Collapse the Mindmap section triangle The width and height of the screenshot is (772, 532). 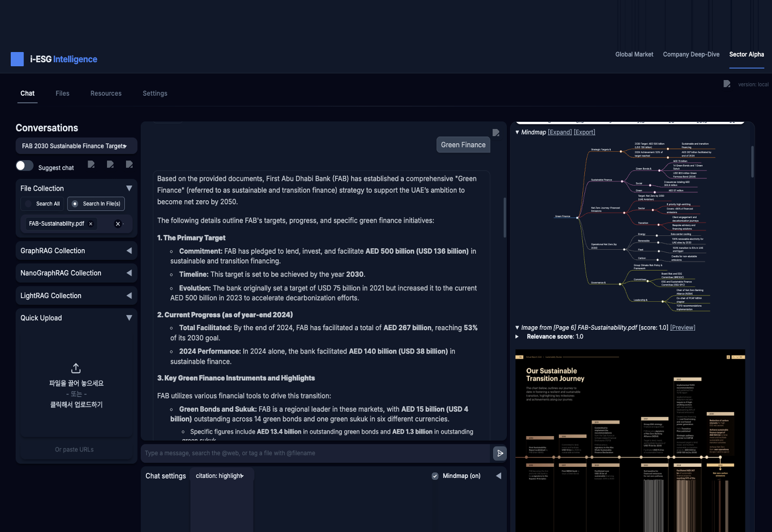[518, 132]
